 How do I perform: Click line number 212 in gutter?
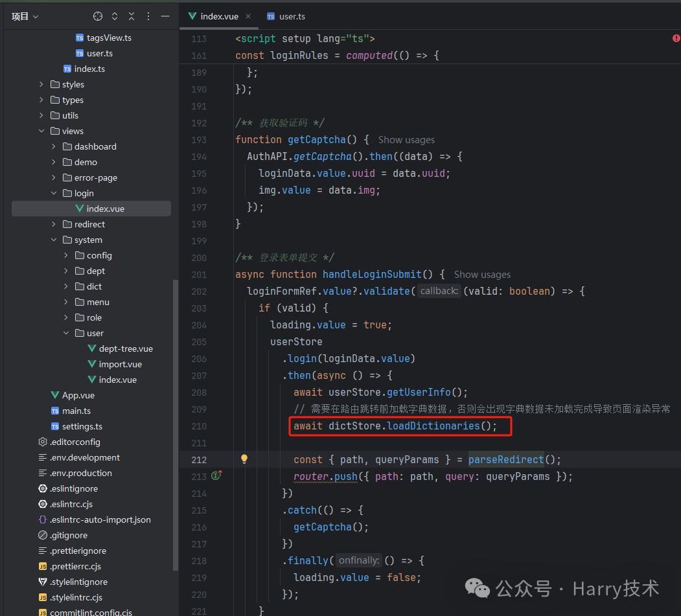pyautogui.click(x=199, y=460)
